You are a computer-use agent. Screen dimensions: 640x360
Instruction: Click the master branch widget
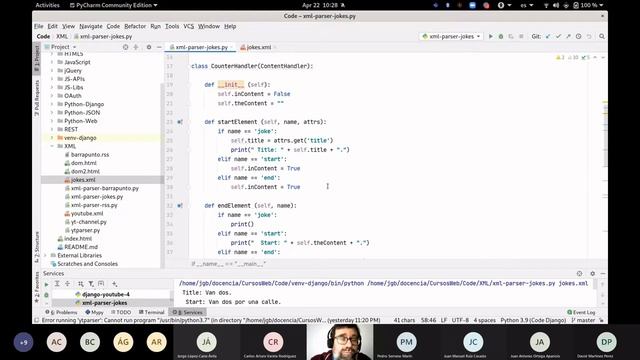(x=583, y=320)
